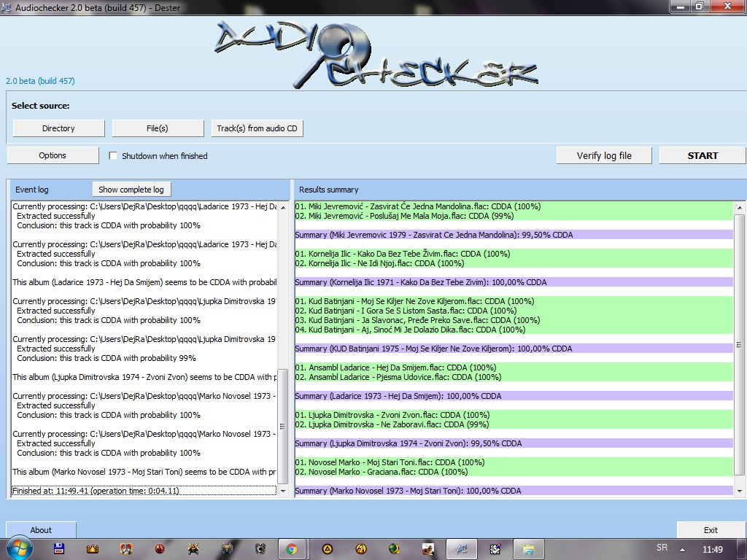Image resolution: width=747 pixels, height=560 pixels.
Task: Click 'This album (Ljupka Dimitrovska 1974' log line
Action: tap(144, 377)
